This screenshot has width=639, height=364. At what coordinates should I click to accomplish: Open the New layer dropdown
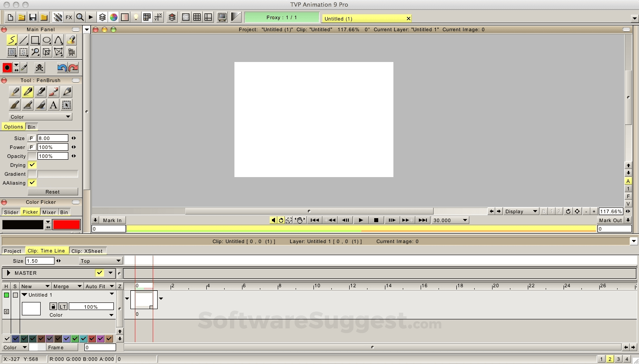click(x=35, y=286)
